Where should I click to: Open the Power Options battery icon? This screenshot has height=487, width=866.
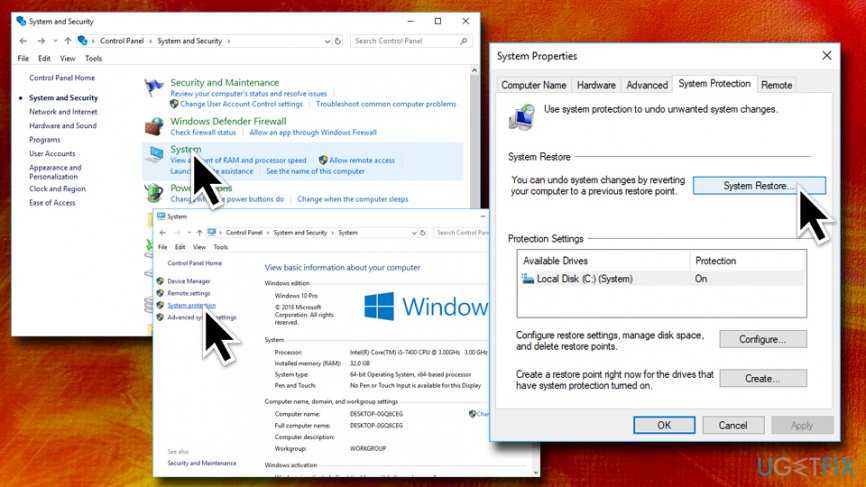point(154,193)
